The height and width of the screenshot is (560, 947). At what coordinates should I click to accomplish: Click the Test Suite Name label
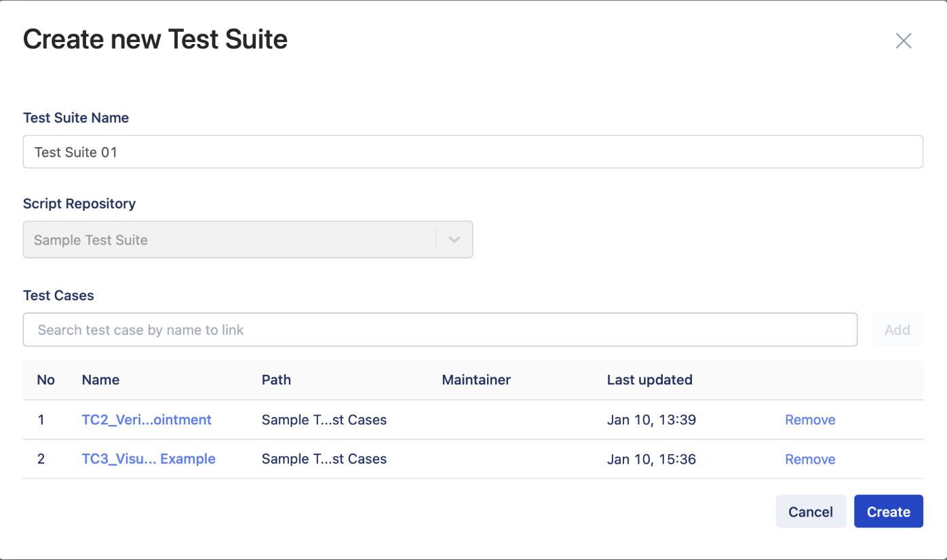[76, 117]
